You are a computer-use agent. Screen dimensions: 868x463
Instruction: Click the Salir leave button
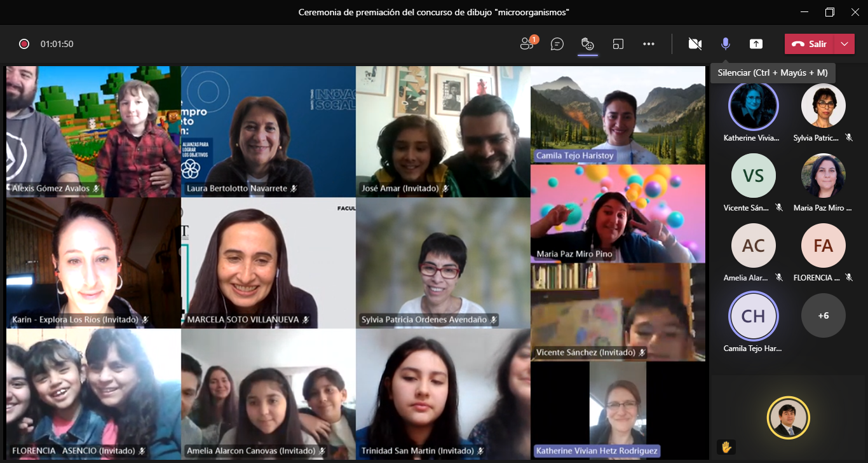coord(810,44)
